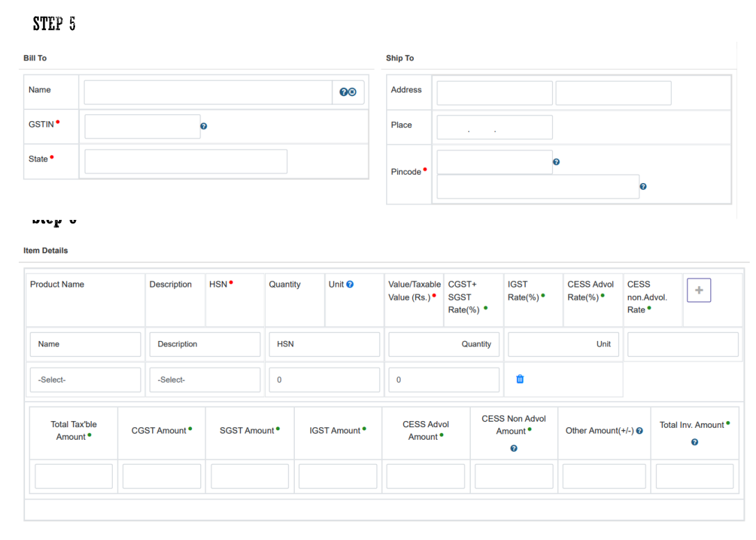The height and width of the screenshot is (540, 756).
Task: Click help icon under CESS Non Advol Amount
Action: [x=514, y=448]
